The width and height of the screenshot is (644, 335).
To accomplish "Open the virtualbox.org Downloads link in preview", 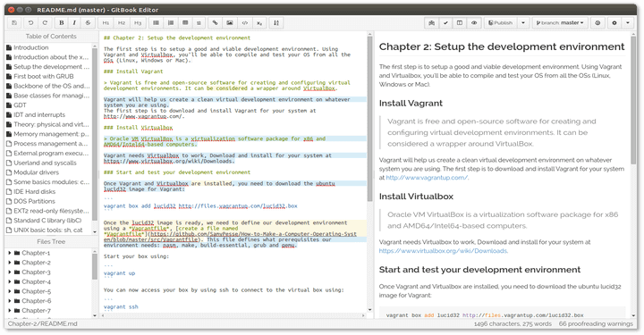I will (x=443, y=251).
